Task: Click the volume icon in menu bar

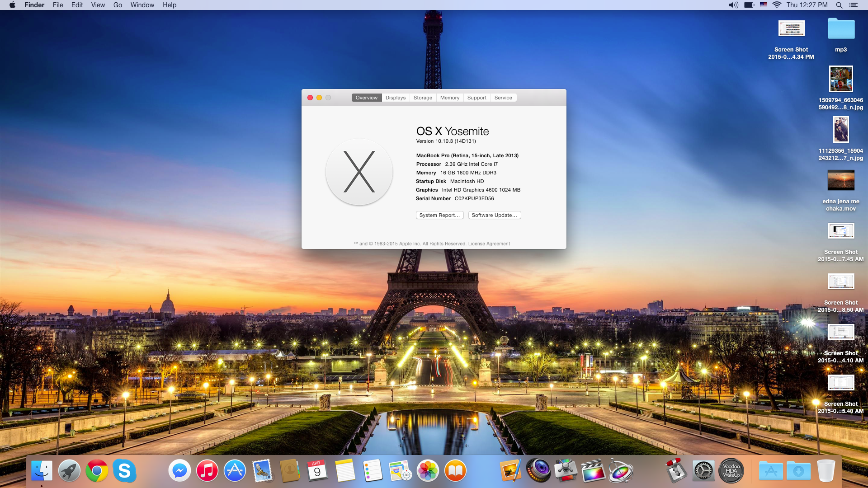Action: [733, 5]
